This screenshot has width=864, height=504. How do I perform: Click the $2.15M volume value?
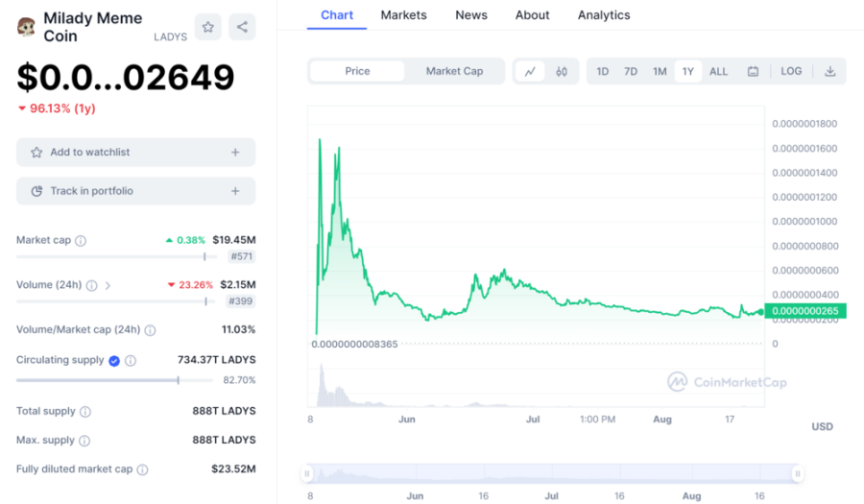[x=238, y=285]
